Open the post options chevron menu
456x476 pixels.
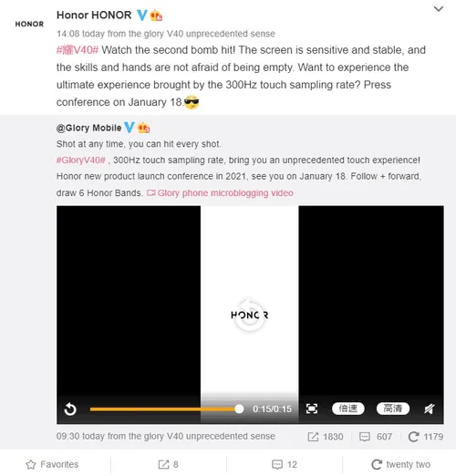point(438,9)
